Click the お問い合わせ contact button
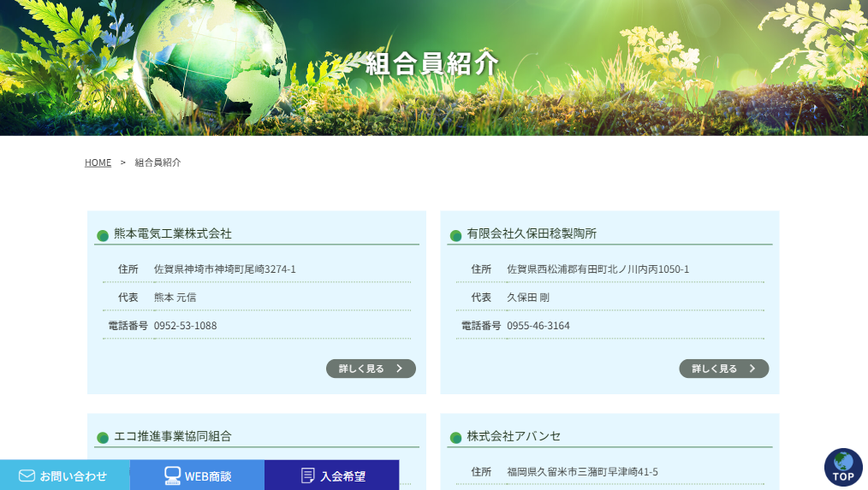Screen dimensions: 868x490 (x=65, y=475)
